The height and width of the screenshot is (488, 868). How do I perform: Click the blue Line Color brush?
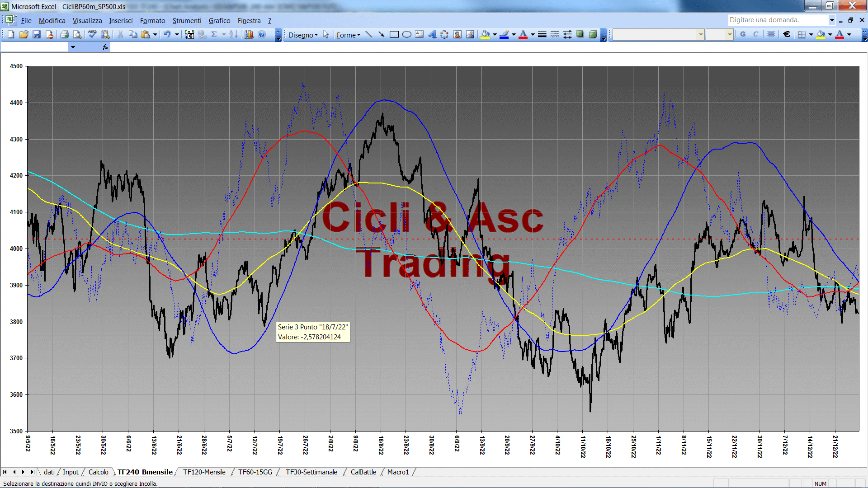click(505, 34)
